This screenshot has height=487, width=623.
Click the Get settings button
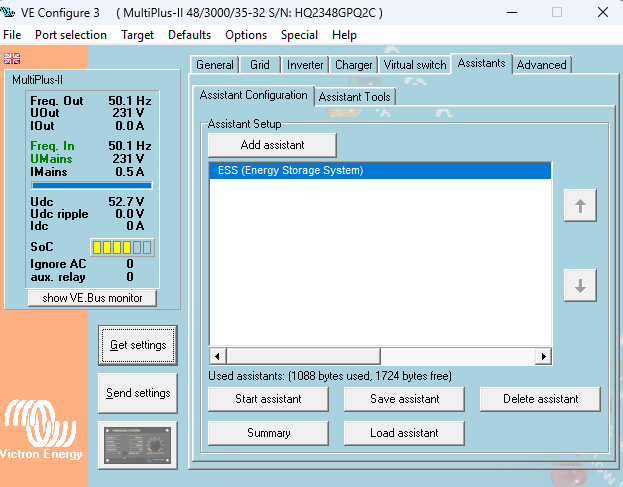click(x=138, y=345)
